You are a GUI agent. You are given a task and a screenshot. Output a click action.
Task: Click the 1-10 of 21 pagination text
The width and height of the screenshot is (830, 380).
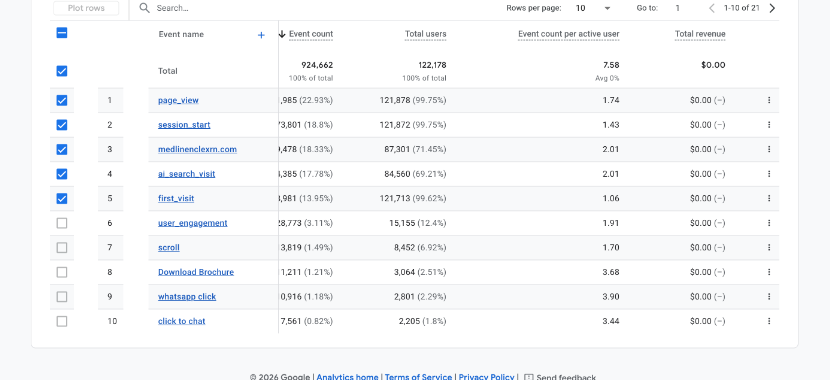tap(742, 8)
